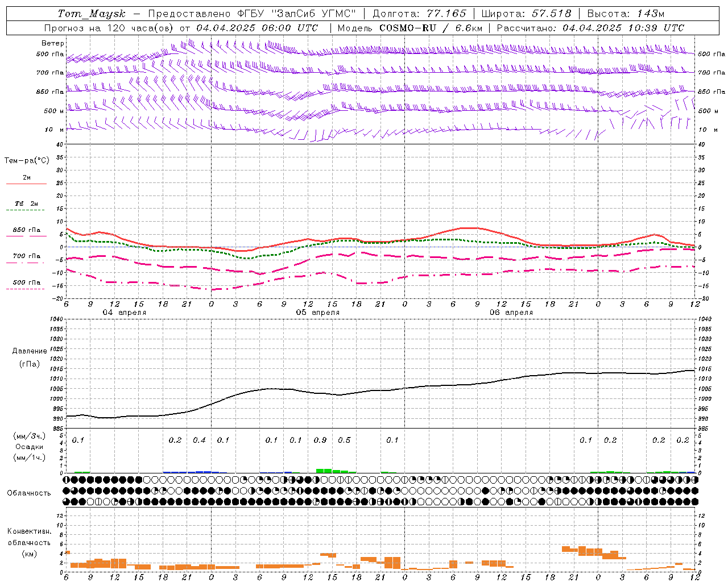Viewport: 728px width, 582px height.
Task: Click the 850 гПа temperature legend line sample
Action: click(x=26, y=236)
